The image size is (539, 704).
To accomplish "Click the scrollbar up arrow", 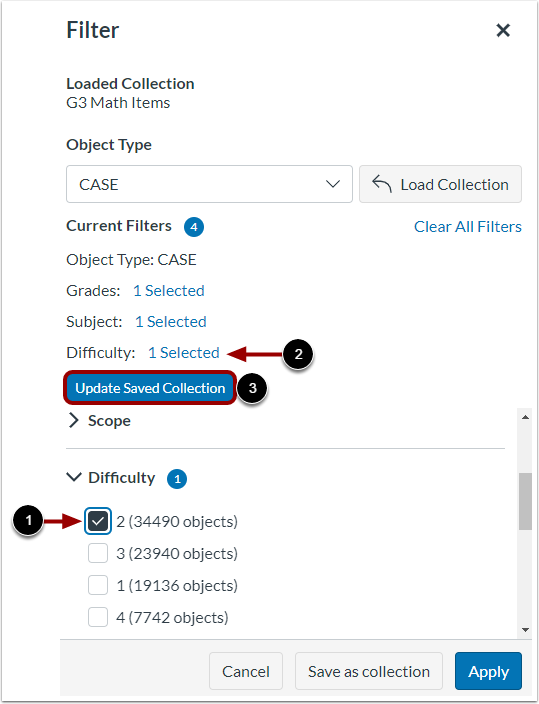I will click(x=525, y=417).
